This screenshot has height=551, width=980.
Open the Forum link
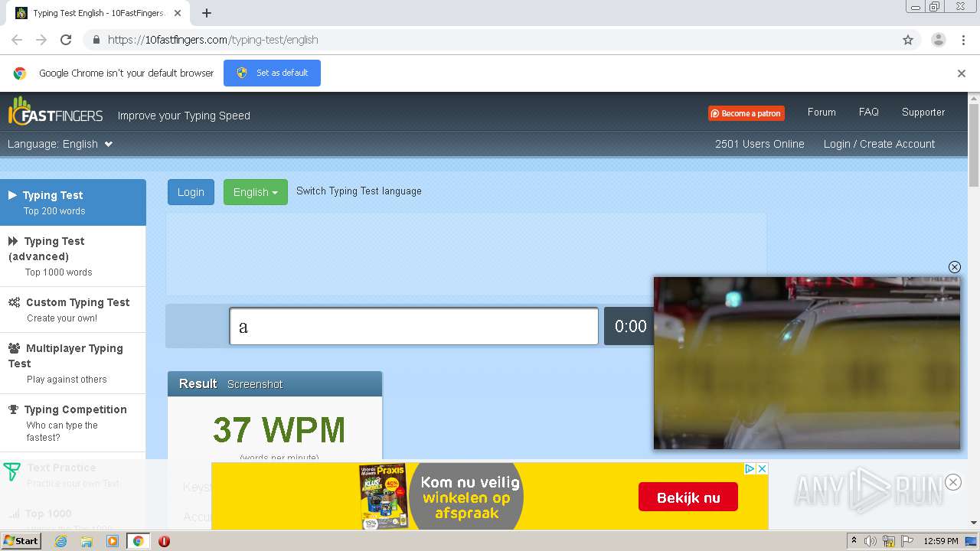click(822, 112)
